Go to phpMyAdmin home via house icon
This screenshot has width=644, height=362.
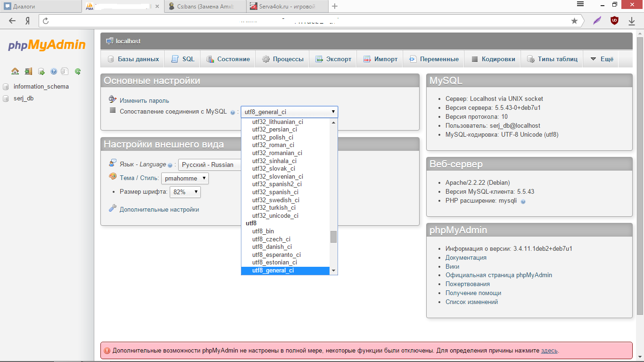click(15, 71)
